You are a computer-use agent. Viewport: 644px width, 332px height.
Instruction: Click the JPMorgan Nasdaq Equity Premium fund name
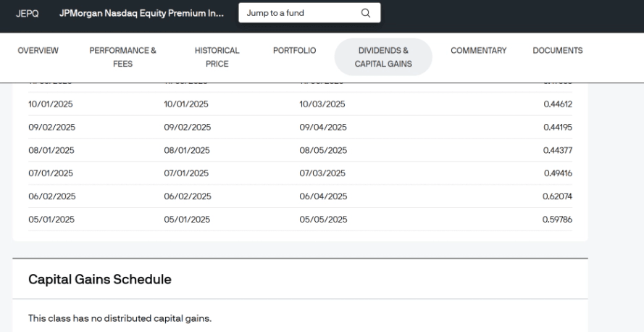point(141,13)
